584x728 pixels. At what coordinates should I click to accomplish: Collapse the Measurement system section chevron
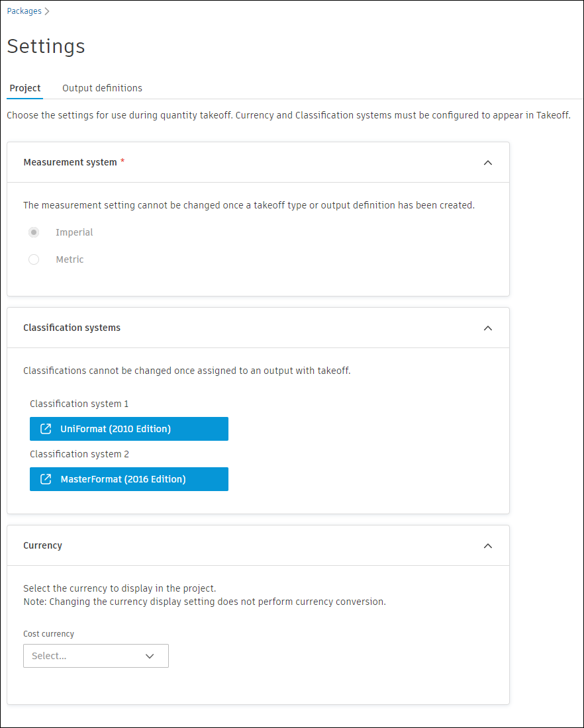coord(488,162)
